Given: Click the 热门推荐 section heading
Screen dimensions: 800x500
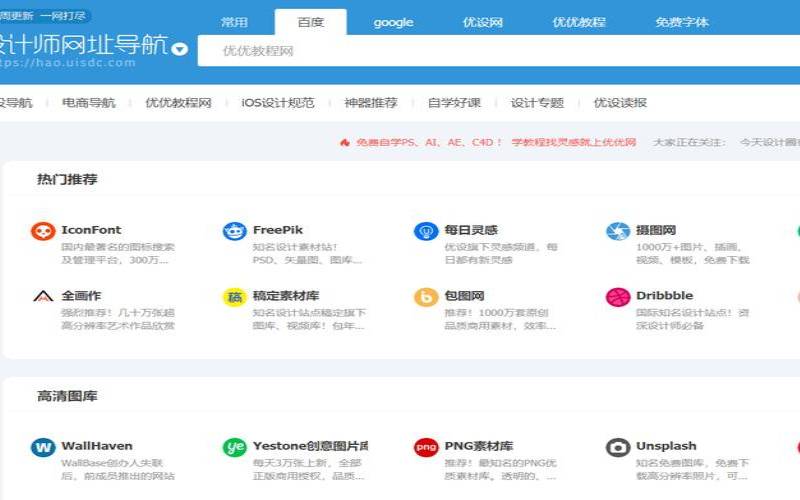Looking at the screenshot, I should [x=67, y=179].
